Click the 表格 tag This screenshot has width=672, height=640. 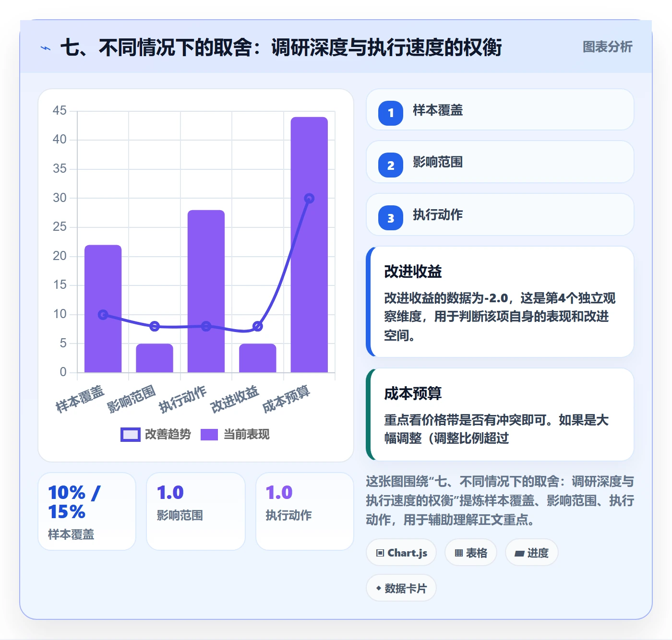(x=471, y=553)
